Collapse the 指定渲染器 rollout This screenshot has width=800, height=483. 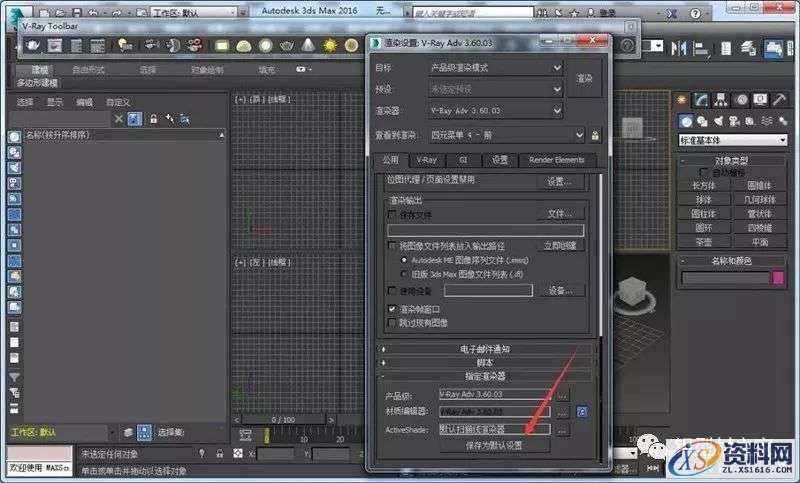(x=486, y=376)
